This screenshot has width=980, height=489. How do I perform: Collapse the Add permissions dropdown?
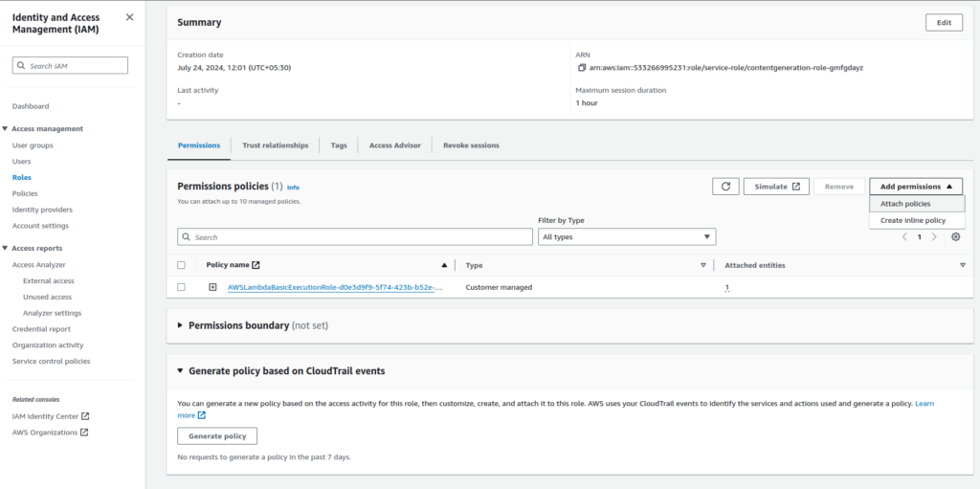(x=916, y=187)
